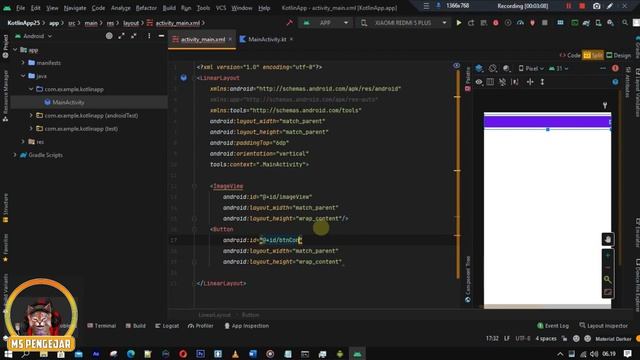Toggle the inspections eye icon in editor
This screenshot has height=360, width=640.
coord(456,66)
